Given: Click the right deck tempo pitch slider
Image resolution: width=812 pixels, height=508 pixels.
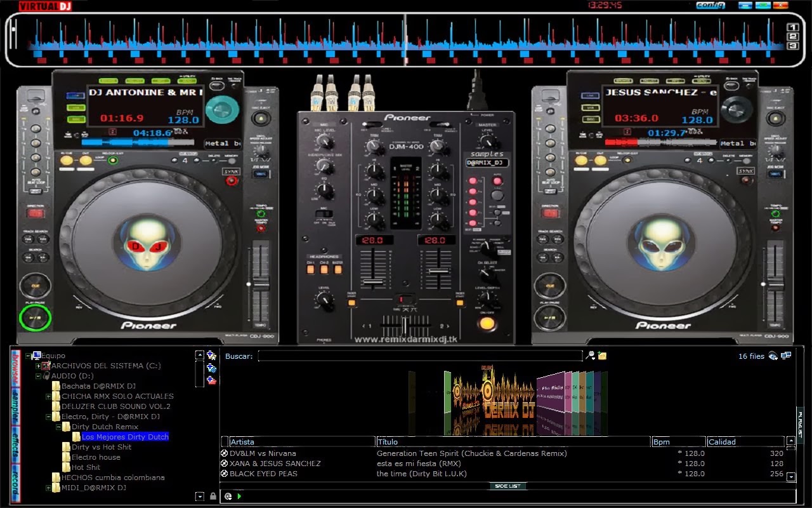Looking at the screenshot, I should [775, 284].
